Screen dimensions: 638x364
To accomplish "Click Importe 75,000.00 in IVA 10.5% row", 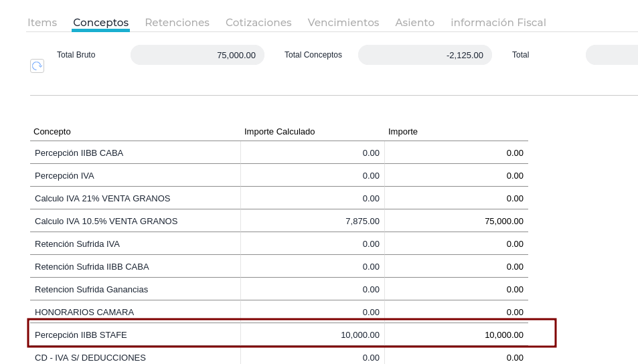I will [457, 221].
